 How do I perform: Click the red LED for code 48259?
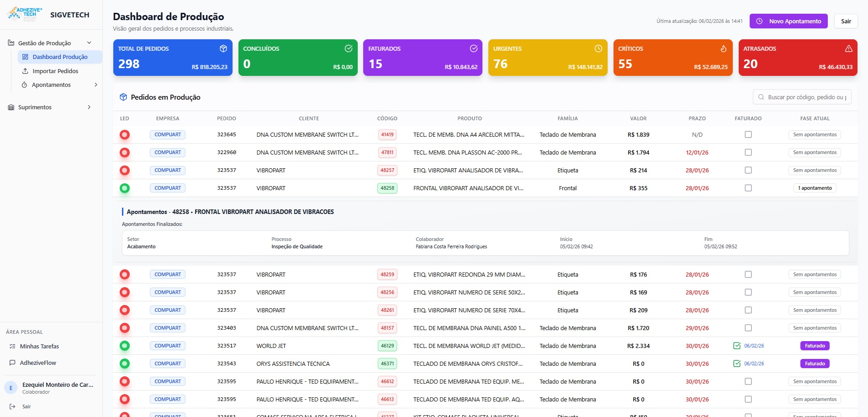pos(125,275)
